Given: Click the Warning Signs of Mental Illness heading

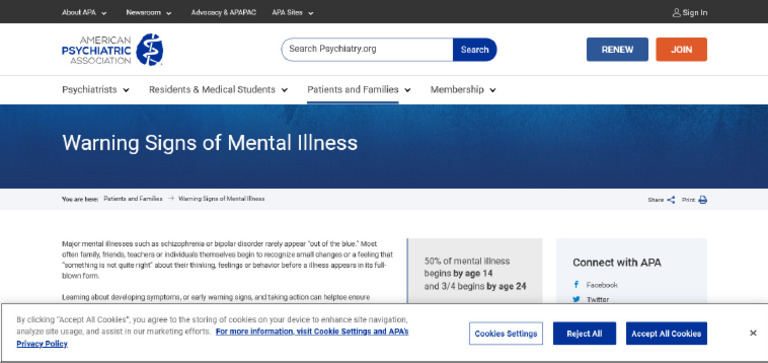Looking at the screenshot, I should pyautogui.click(x=210, y=143).
